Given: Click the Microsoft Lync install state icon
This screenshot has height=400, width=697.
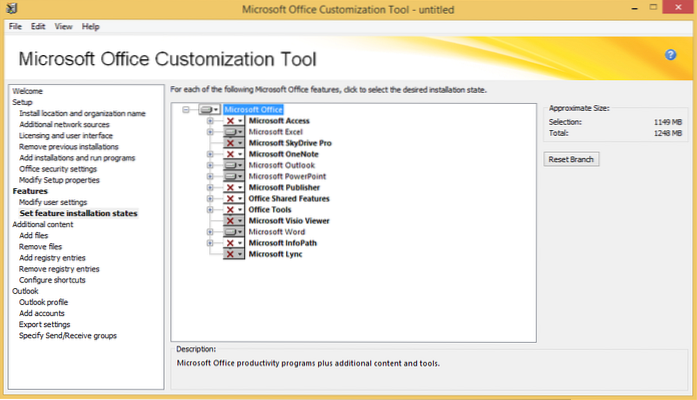Looking at the screenshot, I should tap(233, 255).
